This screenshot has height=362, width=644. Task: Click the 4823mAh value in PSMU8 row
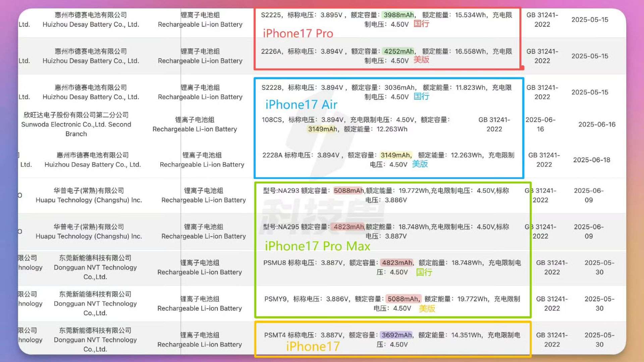(397, 263)
